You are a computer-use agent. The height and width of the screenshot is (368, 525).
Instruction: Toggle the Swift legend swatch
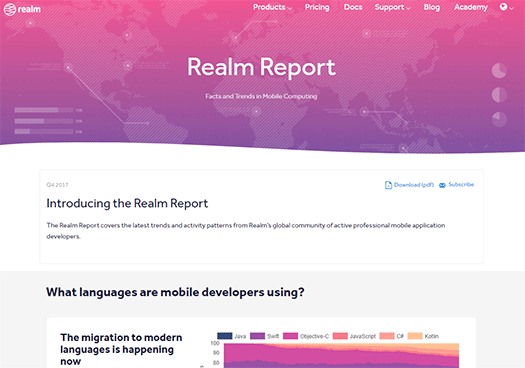257,336
